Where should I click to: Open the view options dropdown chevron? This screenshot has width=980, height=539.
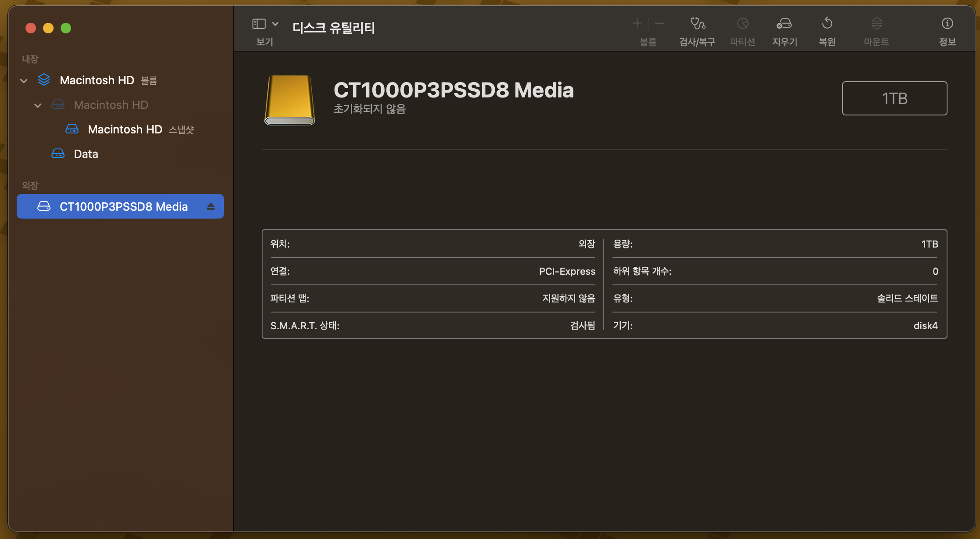coord(275,24)
